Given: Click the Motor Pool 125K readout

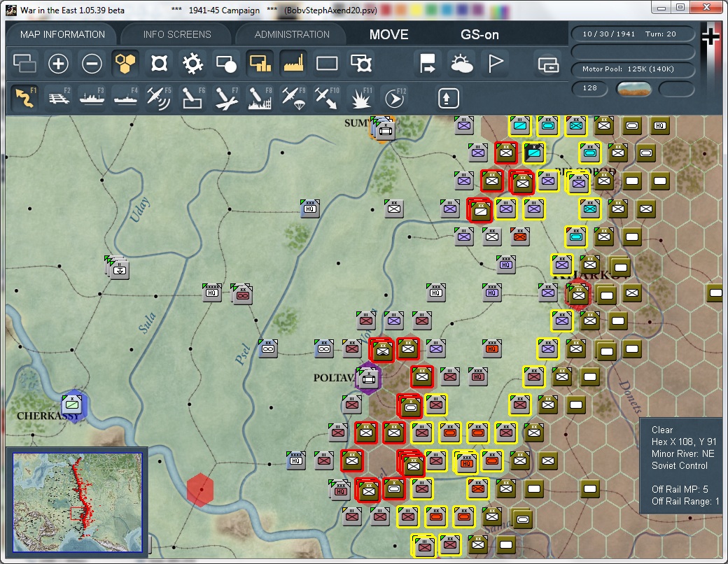Looking at the screenshot, I should [x=632, y=69].
